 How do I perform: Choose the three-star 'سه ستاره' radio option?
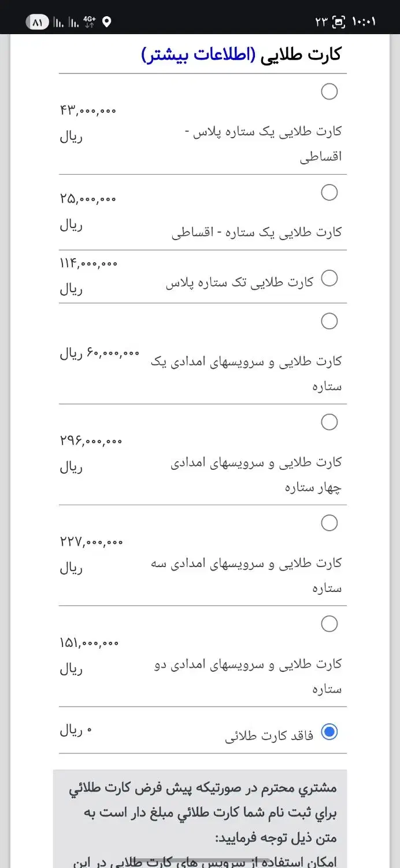(x=329, y=523)
